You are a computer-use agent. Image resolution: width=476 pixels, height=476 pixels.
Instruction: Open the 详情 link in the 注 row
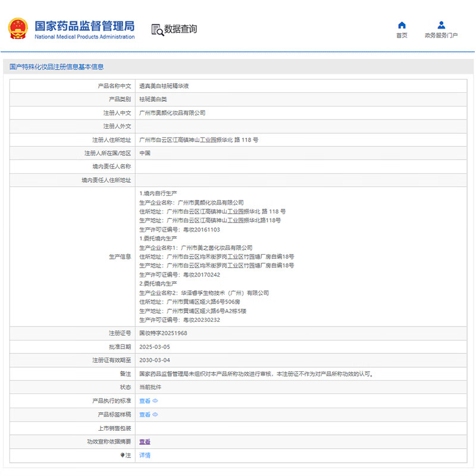coord(145,455)
